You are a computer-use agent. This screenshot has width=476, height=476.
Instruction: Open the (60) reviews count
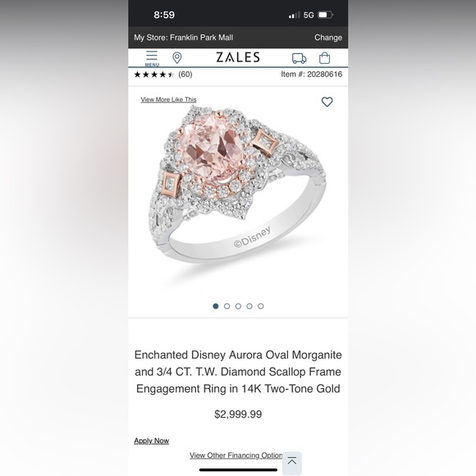click(x=185, y=75)
